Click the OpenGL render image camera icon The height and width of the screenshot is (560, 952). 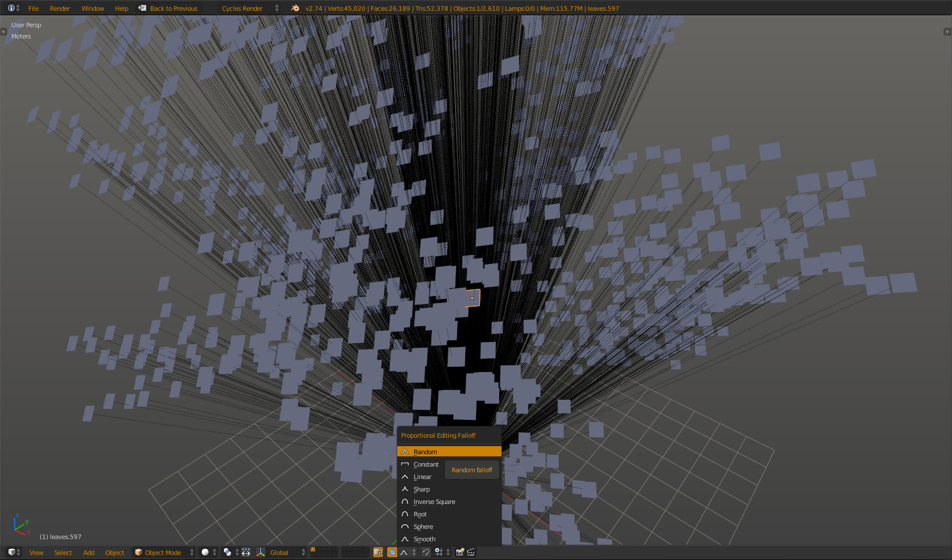point(460,552)
